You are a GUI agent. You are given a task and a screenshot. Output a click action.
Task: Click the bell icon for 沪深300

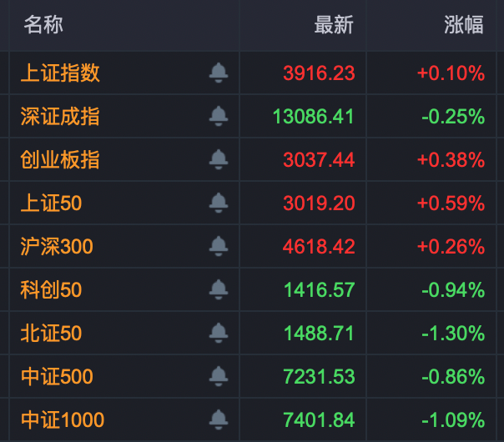(219, 246)
